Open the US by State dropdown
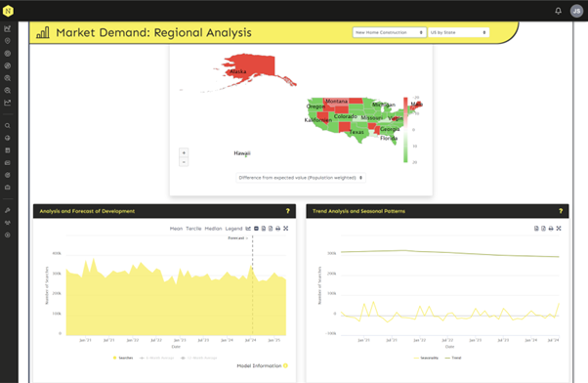 click(x=458, y=32)
